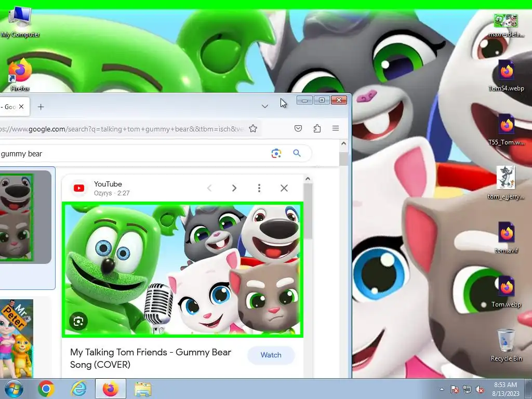Open the Firefox hamburger application menu

tap(336, 128)
